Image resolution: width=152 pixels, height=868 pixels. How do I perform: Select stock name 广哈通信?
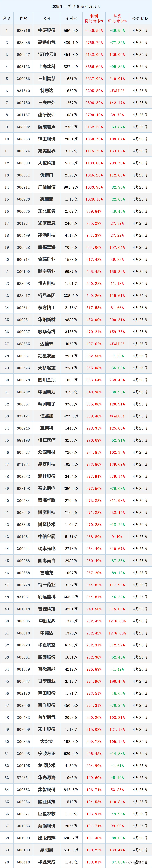47,187
